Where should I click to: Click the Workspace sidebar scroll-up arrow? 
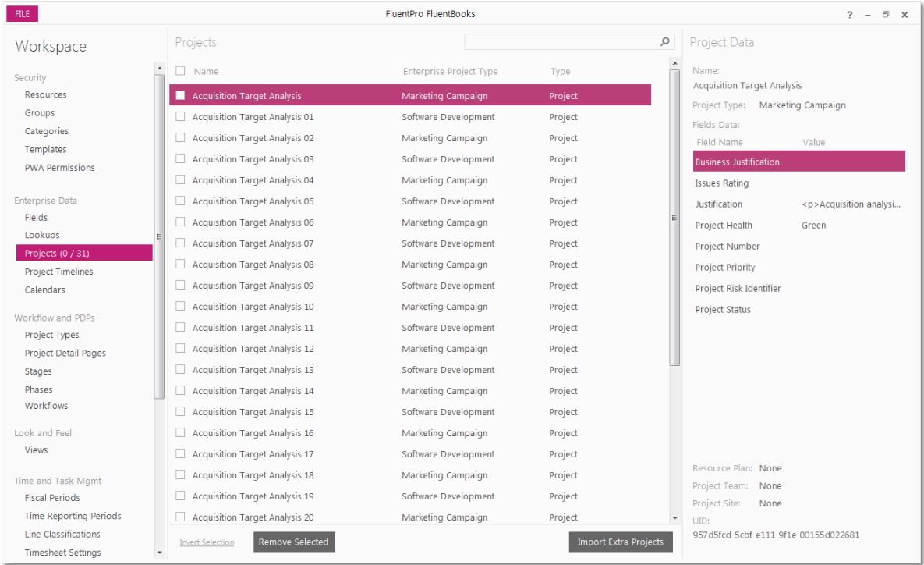159,69
